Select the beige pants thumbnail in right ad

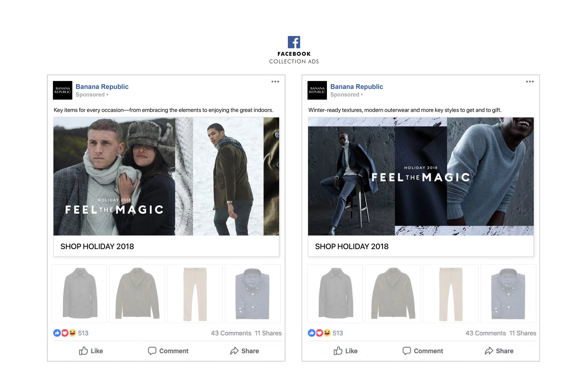450,293
